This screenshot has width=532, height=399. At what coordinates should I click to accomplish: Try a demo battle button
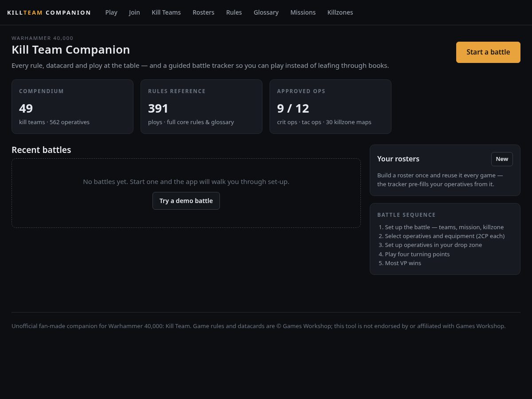tap(186, 201)
